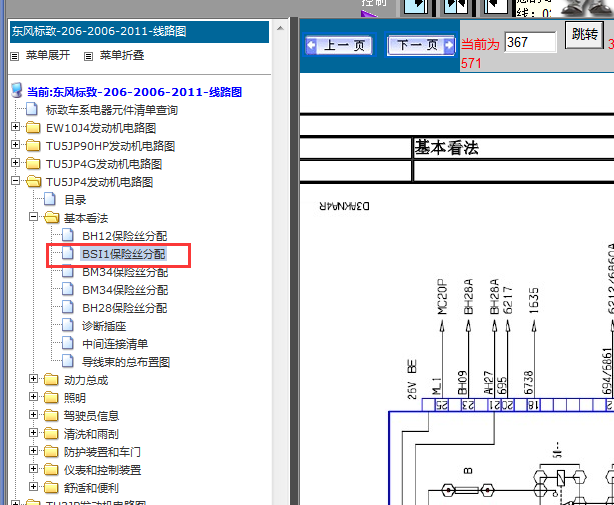
Task: Click the 驾驶员信息 folder icon
Action: point(51,415)
